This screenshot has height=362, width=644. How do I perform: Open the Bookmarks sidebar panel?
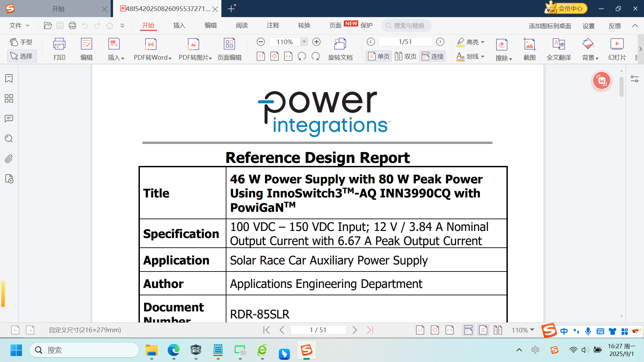coord(9,78)
